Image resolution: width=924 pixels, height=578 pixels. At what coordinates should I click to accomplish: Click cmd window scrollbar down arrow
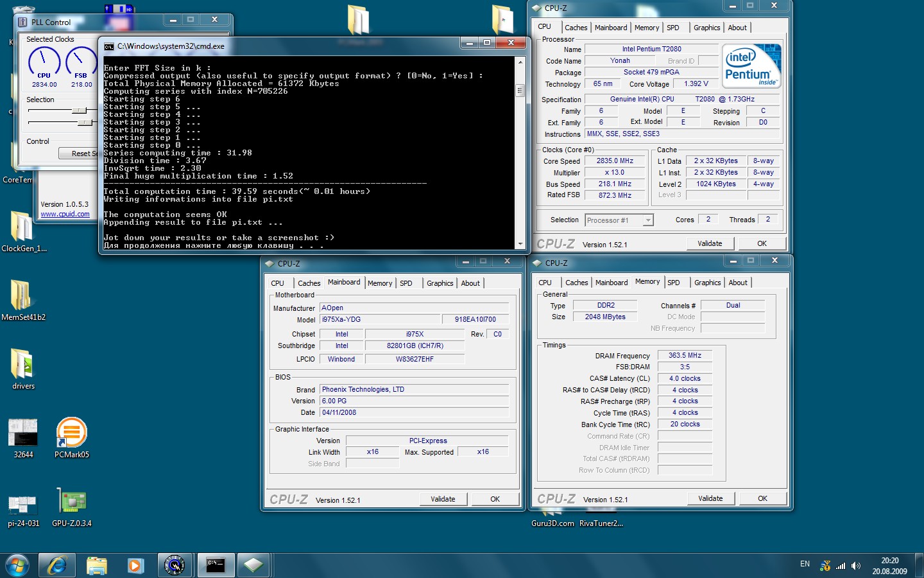click(520, 244)
